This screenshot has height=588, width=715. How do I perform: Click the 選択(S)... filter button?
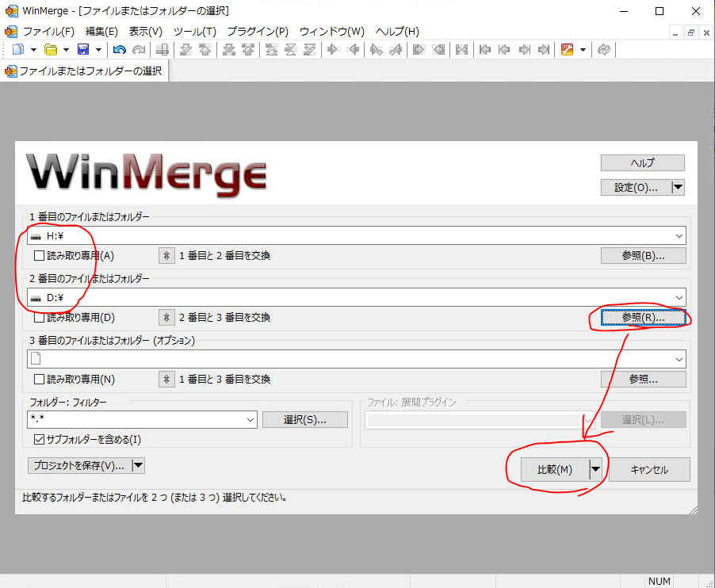pyautogui.click(x=305, y=420)
